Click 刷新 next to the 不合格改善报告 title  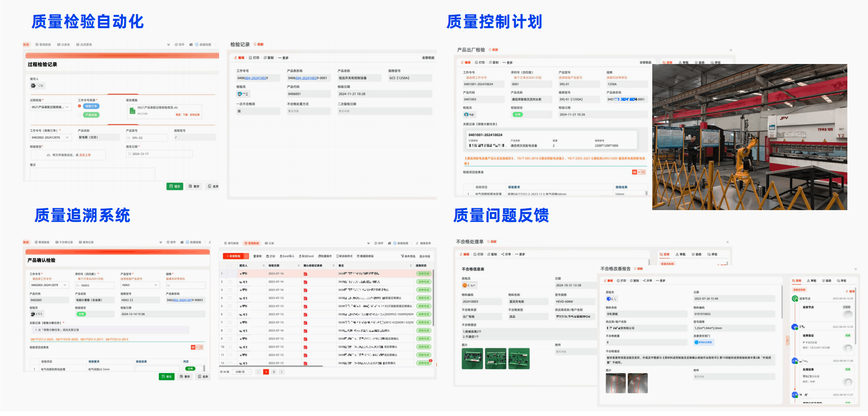click(638, 269)
